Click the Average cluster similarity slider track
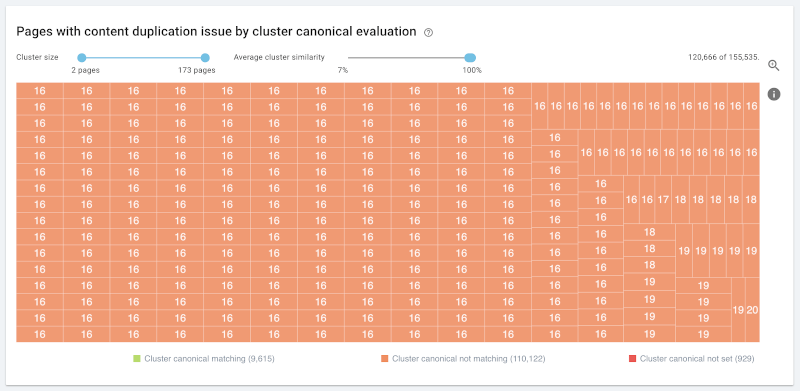The width and height of the screenshot is (800, 391). [x=409, y=58]
